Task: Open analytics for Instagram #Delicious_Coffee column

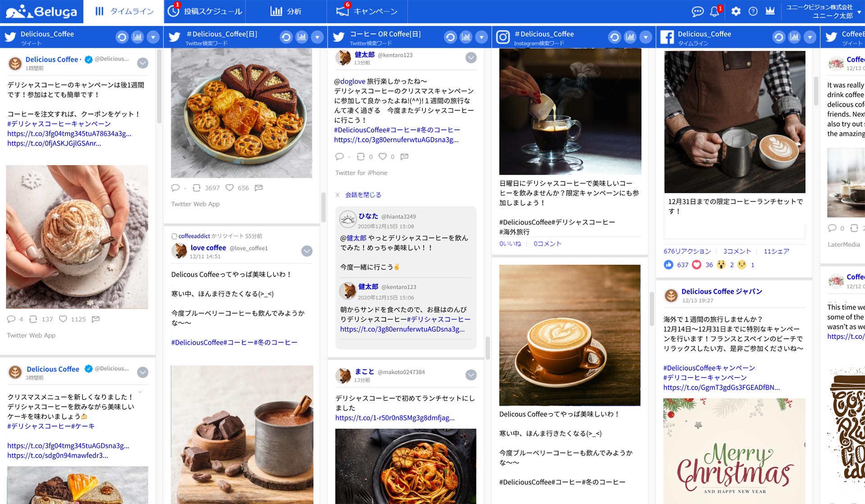Action: [x=630, y=37]
